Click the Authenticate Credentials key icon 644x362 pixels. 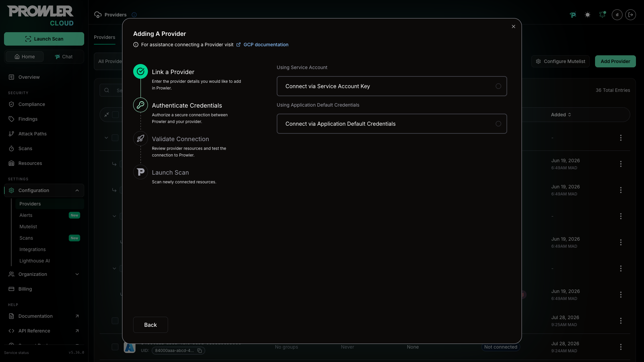tap(141, 105)
